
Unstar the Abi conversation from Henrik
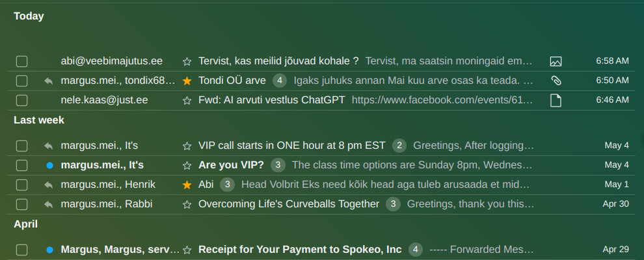click(x=187, y=185)
